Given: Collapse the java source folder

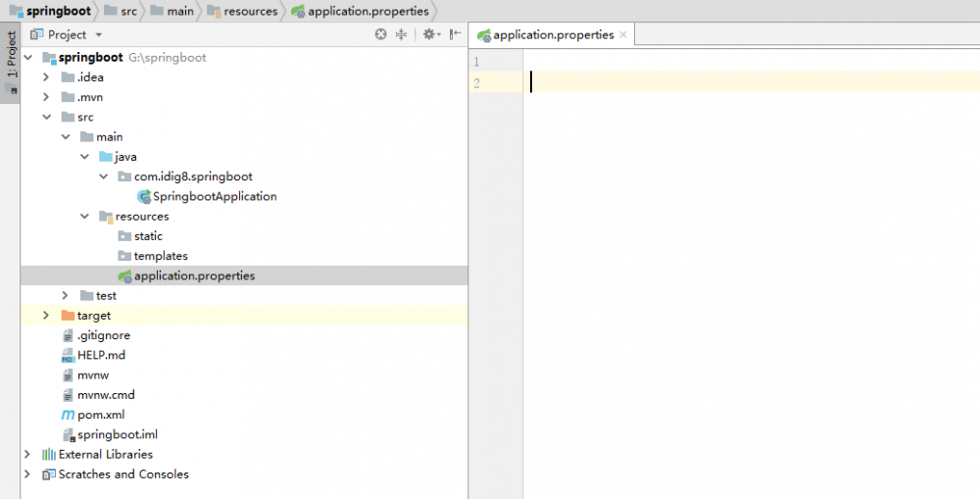Looking at the screenshot, I should point(83,157).
